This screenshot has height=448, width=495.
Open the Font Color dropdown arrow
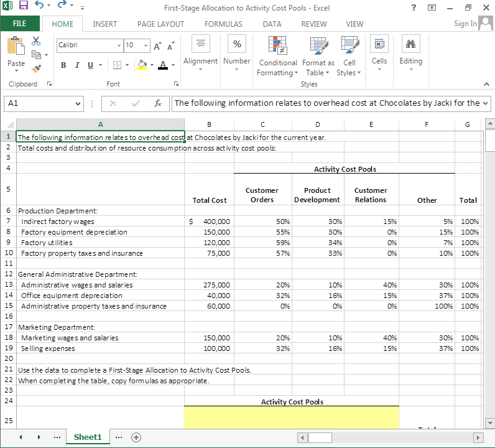pos(173,65)
